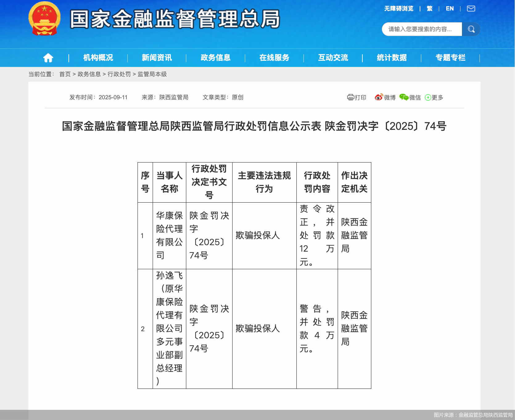Image resolution: width=515 pixels, height=420 pixels.
Task: Open the 统计数据 menu
Action: point(392,58)
